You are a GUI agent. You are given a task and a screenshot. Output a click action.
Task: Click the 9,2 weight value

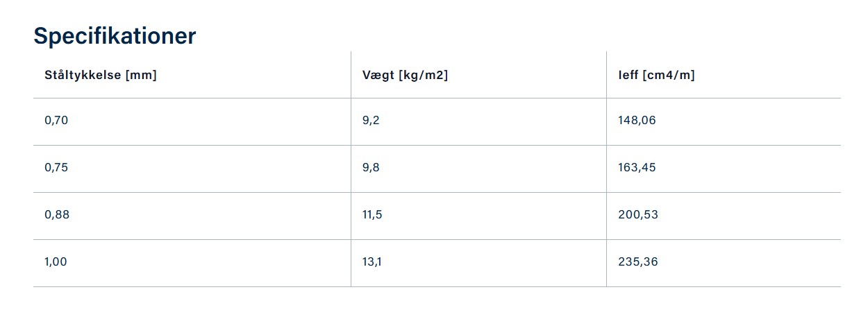(x=371, y=121)
